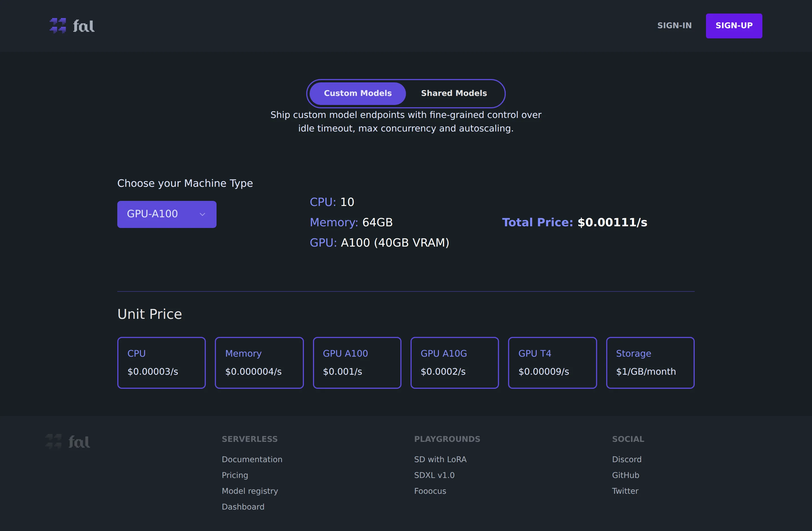
Task: Click the machine type dropdown chevron
Action: coord(202,214)
